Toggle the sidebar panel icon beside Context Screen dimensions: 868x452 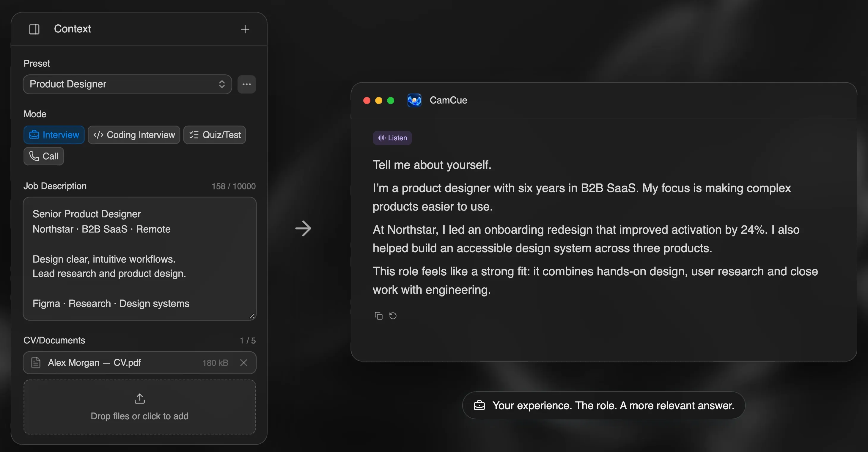[x=34, y=29]
